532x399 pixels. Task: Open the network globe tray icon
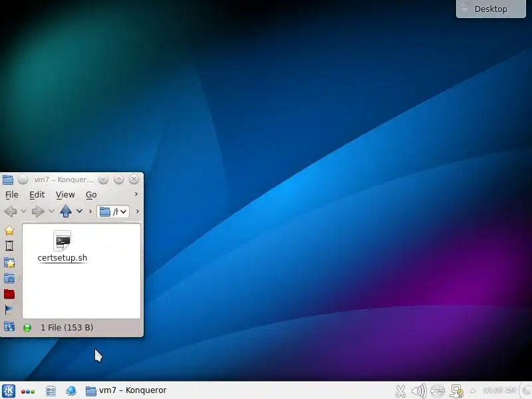click(x=438, y=391)
